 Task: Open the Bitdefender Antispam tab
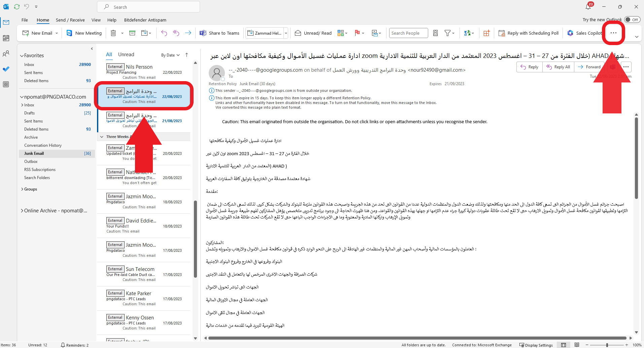(x=145, y=20)
